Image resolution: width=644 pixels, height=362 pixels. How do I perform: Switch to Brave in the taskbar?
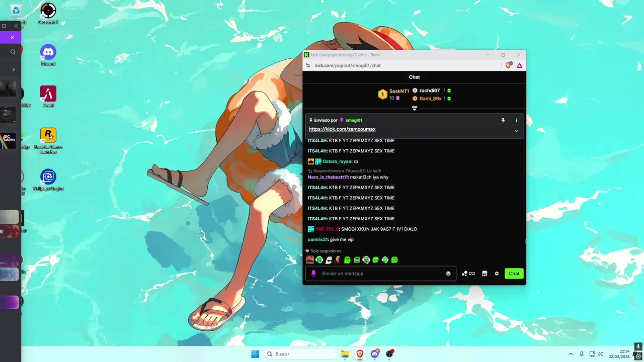(x=360, y=354)
